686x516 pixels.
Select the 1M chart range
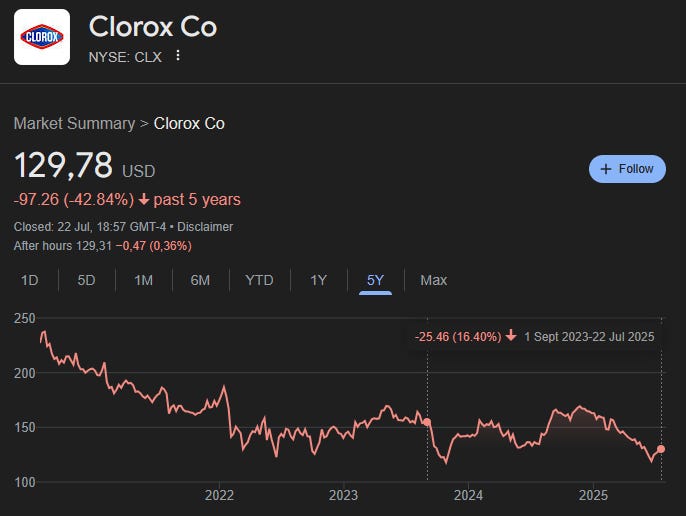click(144, 280)
